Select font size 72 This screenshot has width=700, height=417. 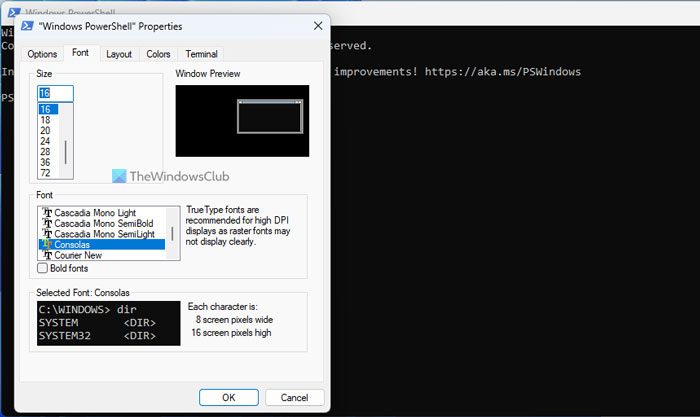[x=48, y=173]
